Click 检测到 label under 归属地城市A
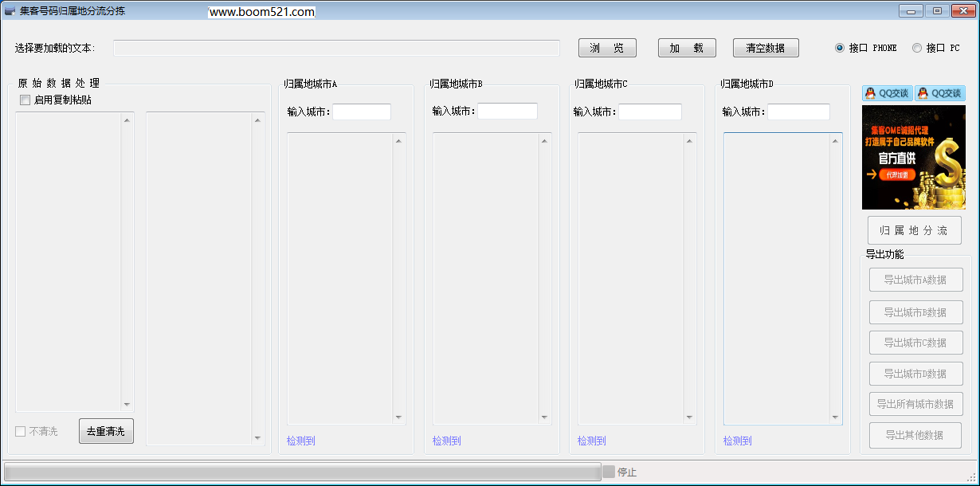The height and width of the screenshot is (486, 980). [301, 441]
